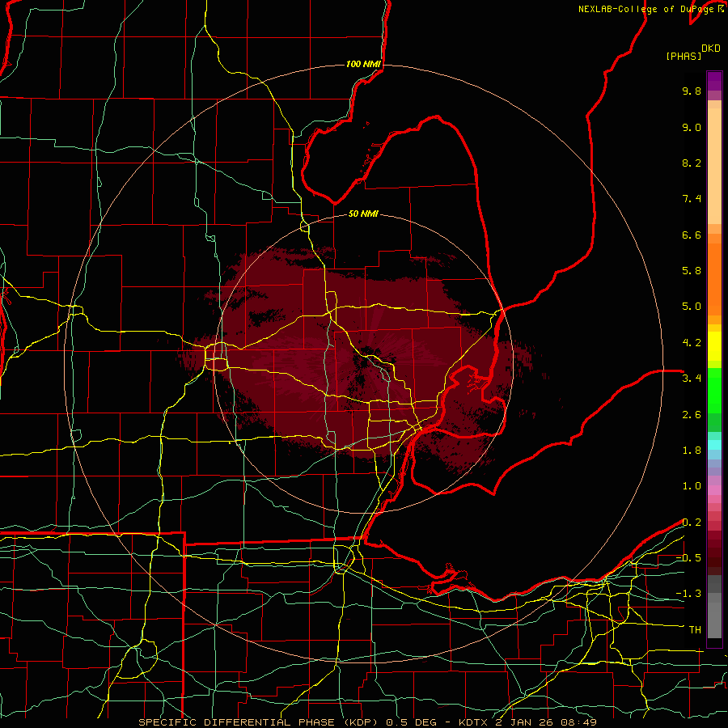Image resolution: width=728 pixels, height=728 pixels.
Task: Click the -0.5 scale value
Action: (x=688, y=558)
